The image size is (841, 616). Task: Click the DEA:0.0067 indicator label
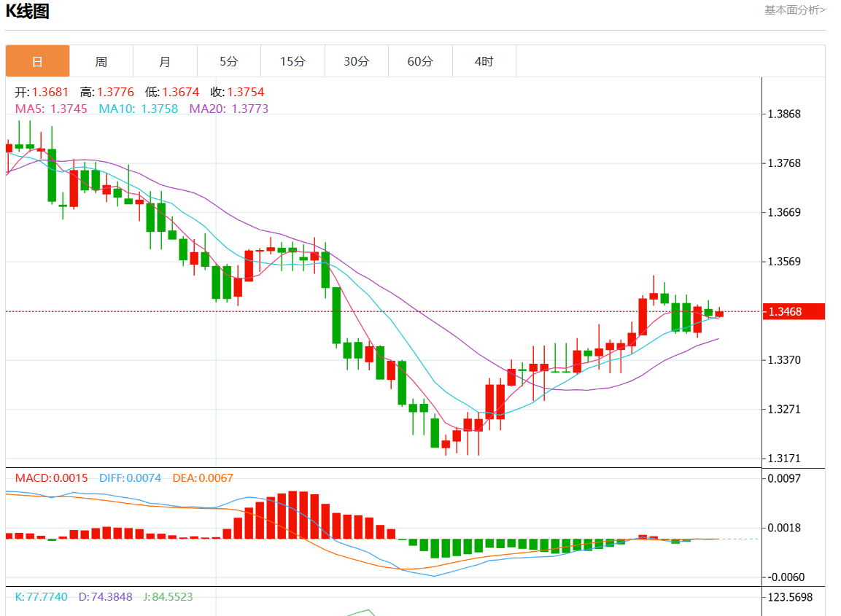coord(203,478)
